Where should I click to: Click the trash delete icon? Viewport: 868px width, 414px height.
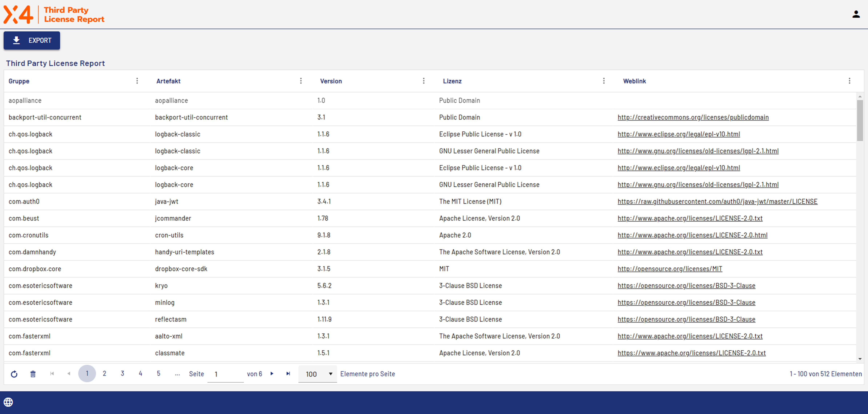pos(33,374)
